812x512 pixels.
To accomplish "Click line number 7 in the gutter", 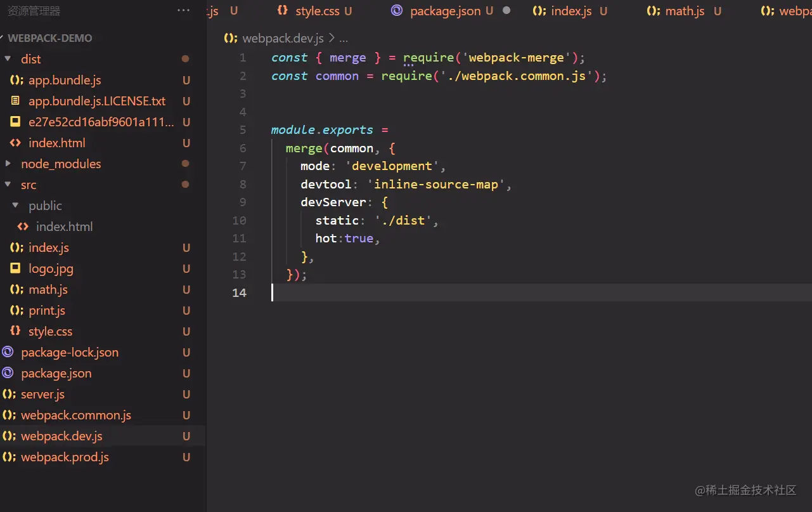I will [x=243, y=166].
